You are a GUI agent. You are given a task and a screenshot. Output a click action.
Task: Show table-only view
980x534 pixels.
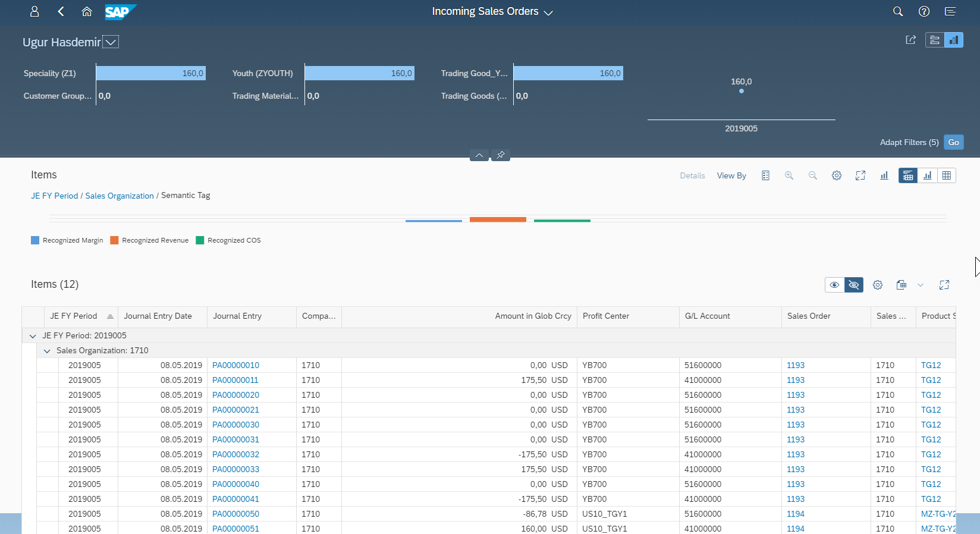[947, 175]
